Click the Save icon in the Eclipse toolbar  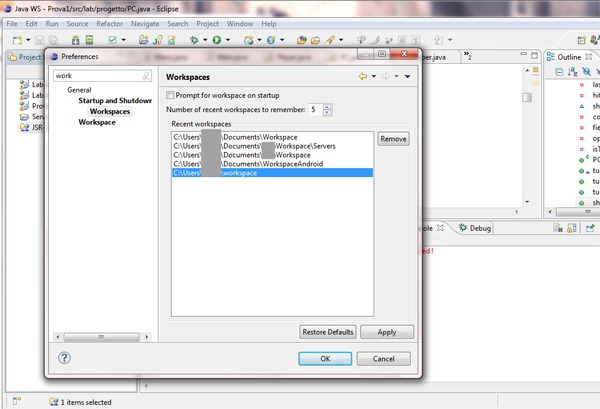tap(39, 40)
